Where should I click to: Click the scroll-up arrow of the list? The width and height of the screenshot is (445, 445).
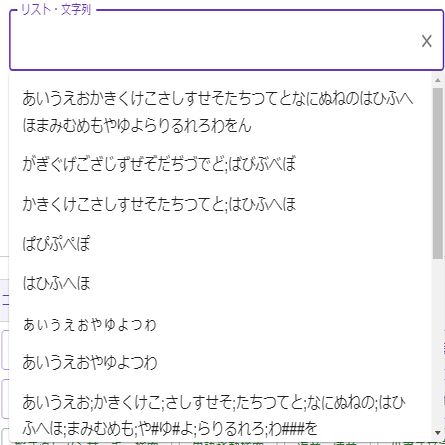click(x=438, y=80)
